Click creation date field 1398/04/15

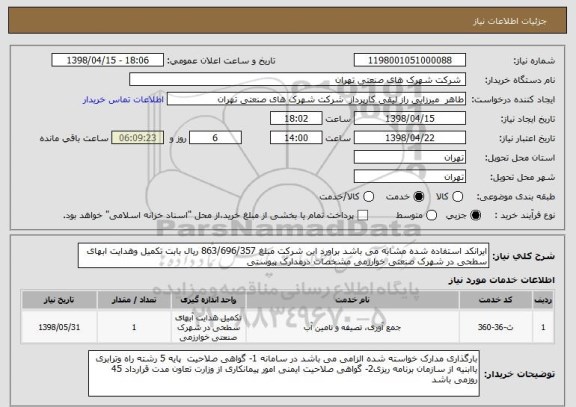(410, 119)
